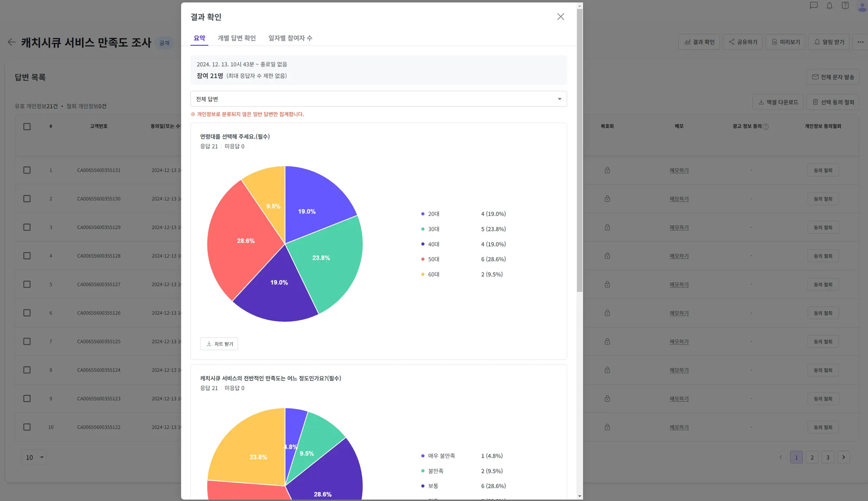Click the user profile avatar icon
Viewport: 868px width, 501px height.
pos(862,6)
